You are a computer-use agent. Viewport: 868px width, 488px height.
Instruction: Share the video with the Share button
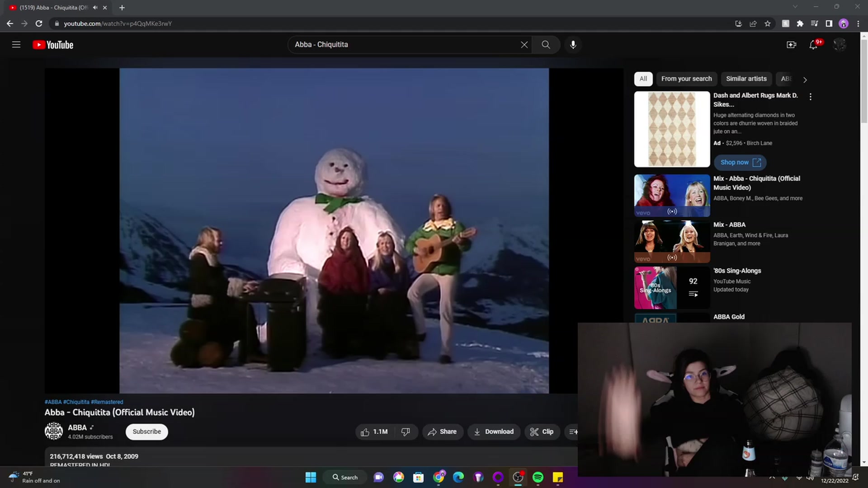click(x=442, y=432)
